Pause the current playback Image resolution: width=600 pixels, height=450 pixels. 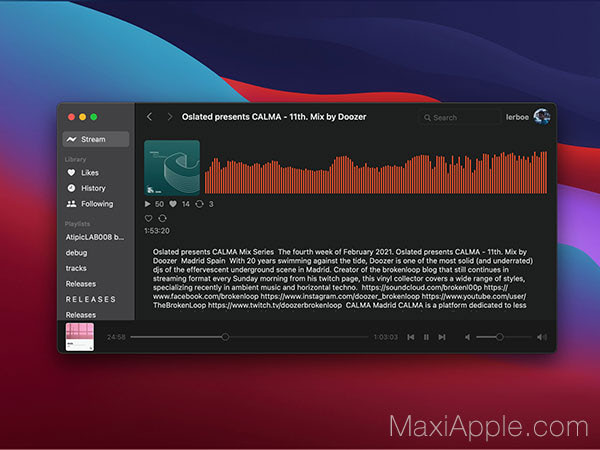pos(426,337)
